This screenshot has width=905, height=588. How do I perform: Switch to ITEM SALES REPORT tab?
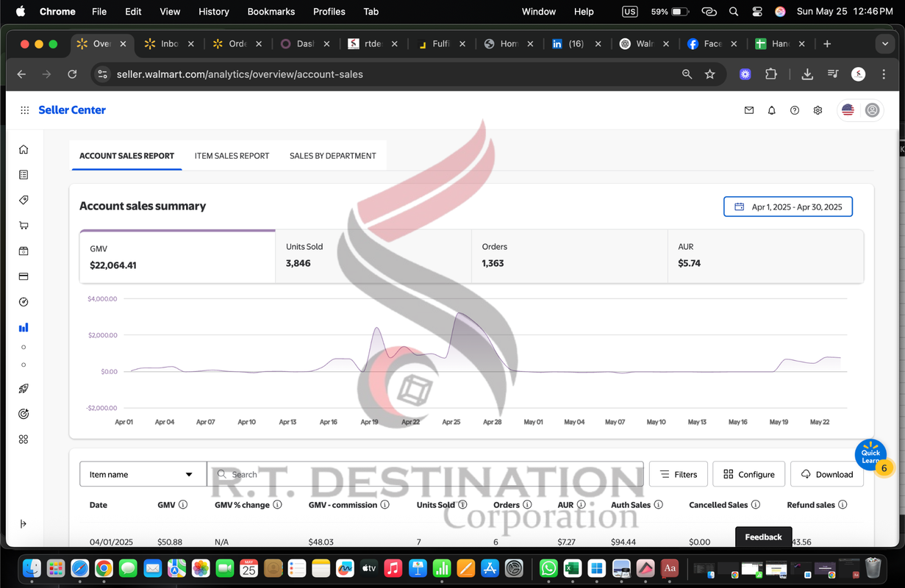(x=232, y=156)
